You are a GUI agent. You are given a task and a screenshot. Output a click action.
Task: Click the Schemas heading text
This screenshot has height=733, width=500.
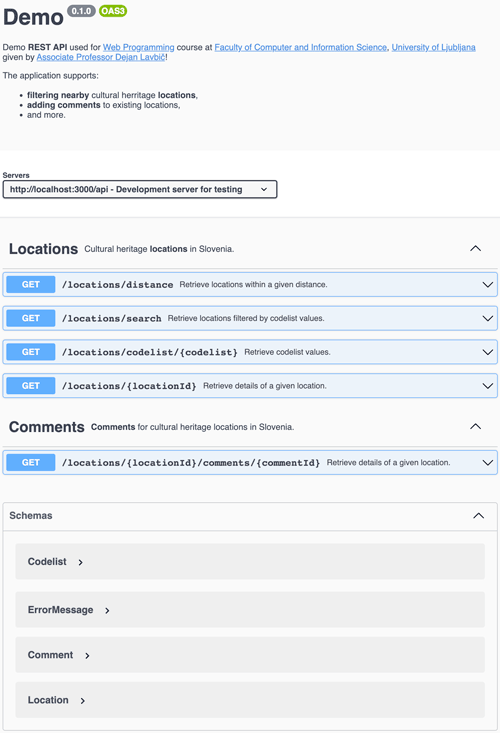31,516
